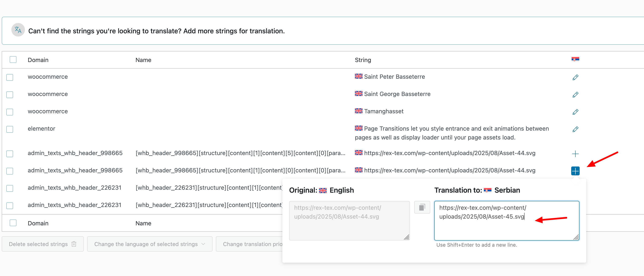This screenshot has height=276, width=644.
Task: Select the elementor string checkbox
Action: [10, 129]
